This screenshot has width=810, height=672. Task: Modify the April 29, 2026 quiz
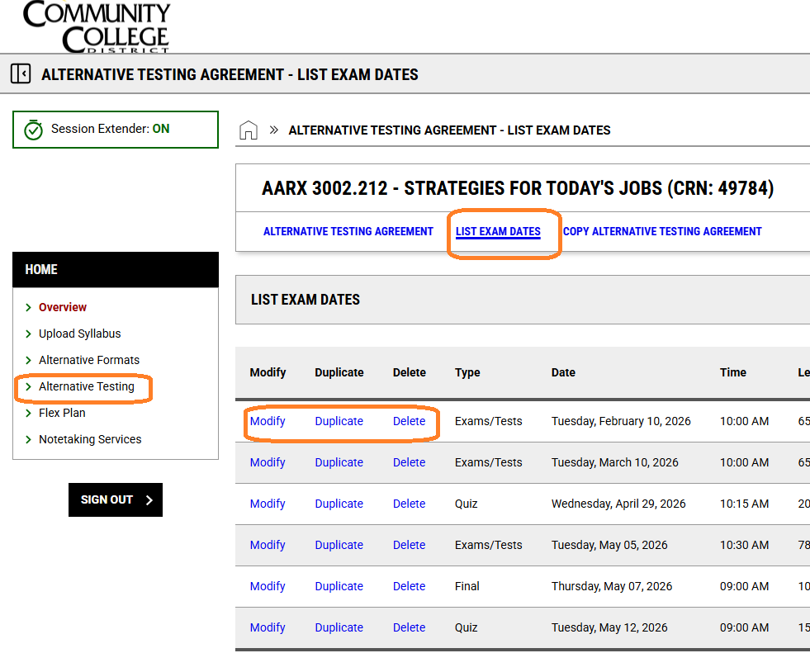(x=268, y=504)
